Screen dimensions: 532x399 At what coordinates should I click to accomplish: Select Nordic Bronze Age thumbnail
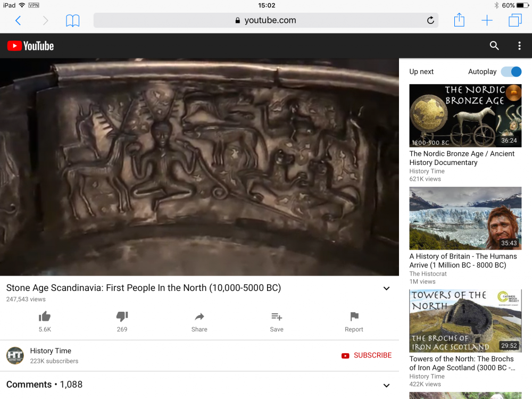(465, 115)
